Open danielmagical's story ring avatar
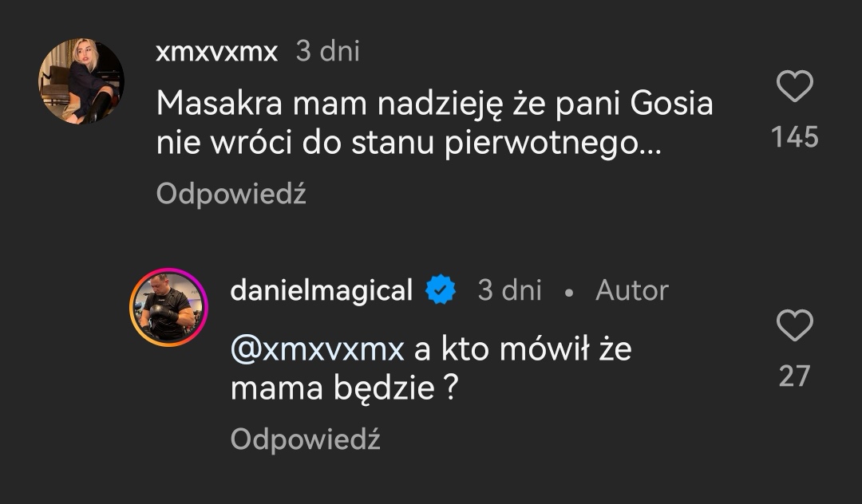 click(168, 308)
